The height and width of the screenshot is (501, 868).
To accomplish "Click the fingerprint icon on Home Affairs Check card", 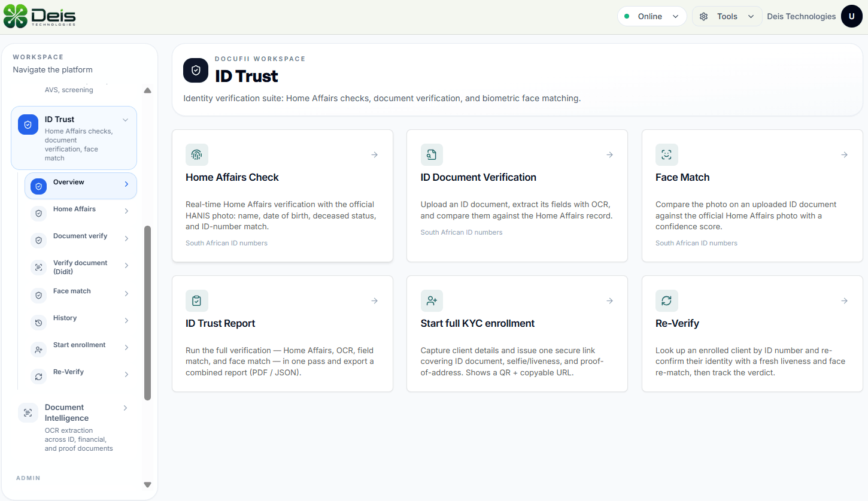I will pyautogui.click(x=197, y=154).
